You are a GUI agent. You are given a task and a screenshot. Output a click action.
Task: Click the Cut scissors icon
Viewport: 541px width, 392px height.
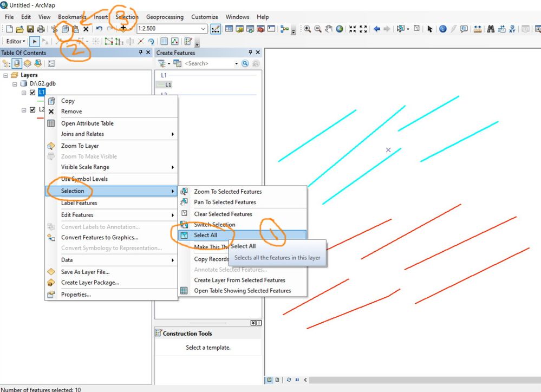click(x=54, y=29)
